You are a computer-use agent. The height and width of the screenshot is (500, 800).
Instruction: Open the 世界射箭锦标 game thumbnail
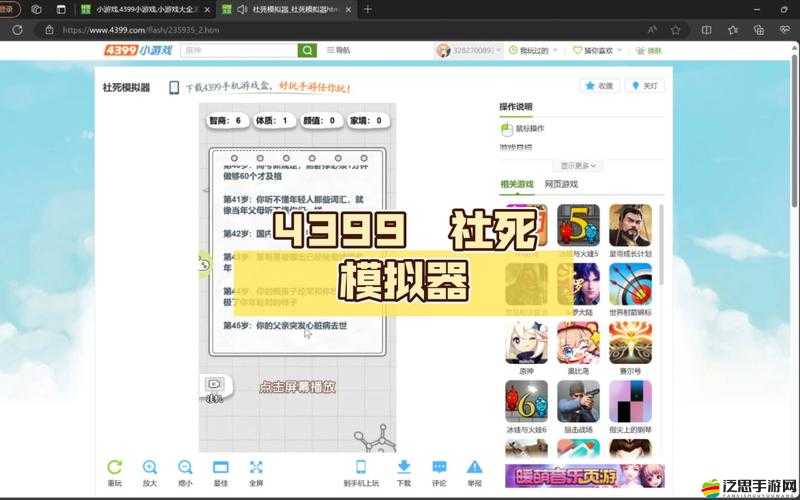[630, 284]
